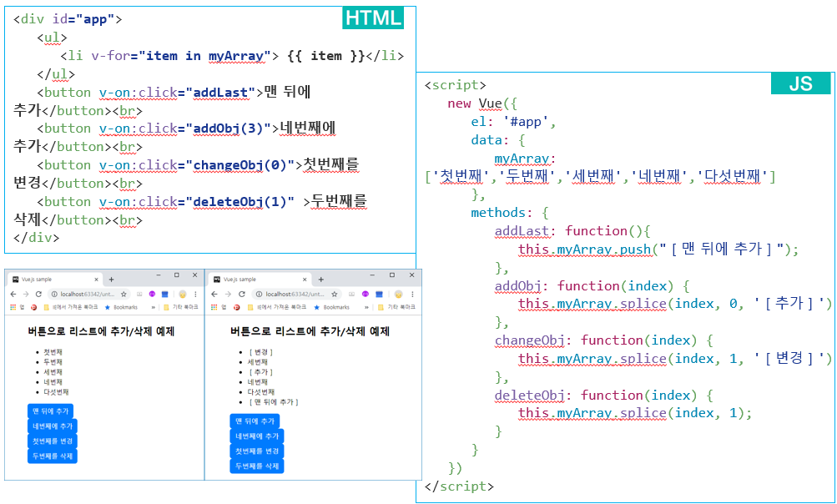837x504 pixels.
Task: Open the blue extension in right browser
Action: [x=379, y=295]
